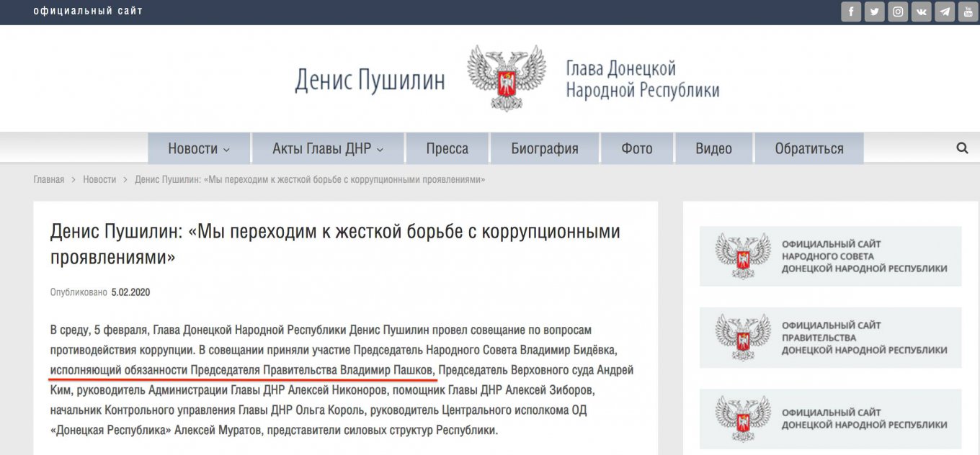Expand the Новости dropdown menu
The width and height of the screenshot is (980, 455).
199,149
